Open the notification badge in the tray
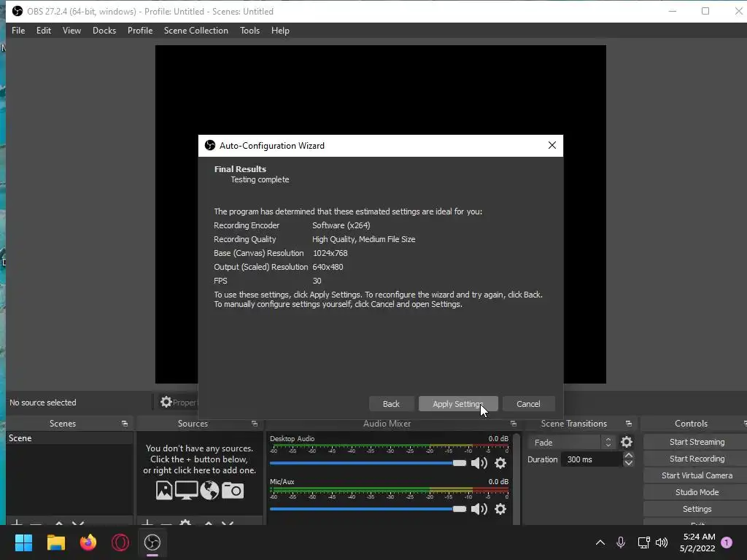 click(727, 542)
